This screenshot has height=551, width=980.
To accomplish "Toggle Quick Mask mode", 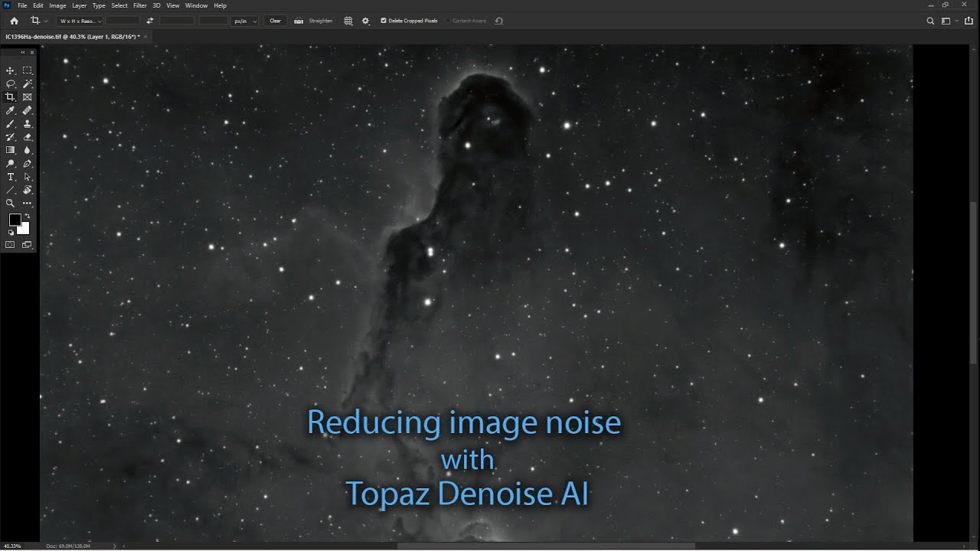I will (10, 245).
